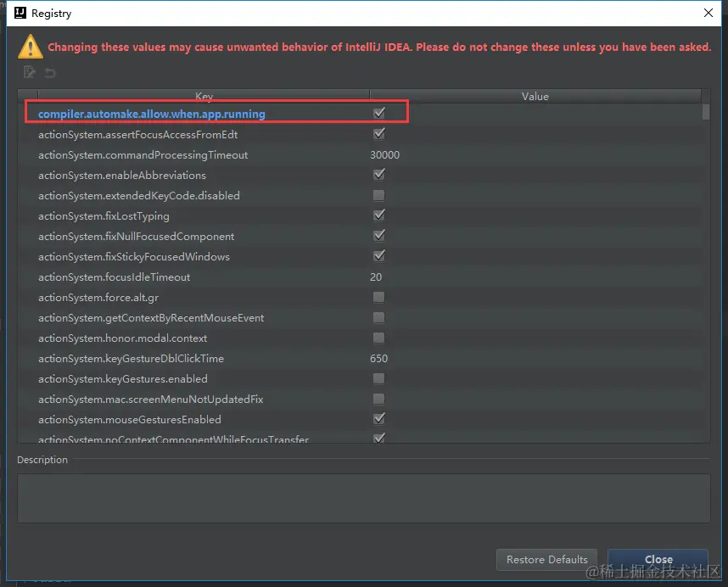Close the Registry dialog with X
Screen dimensions: 728x587
[708, 13]
